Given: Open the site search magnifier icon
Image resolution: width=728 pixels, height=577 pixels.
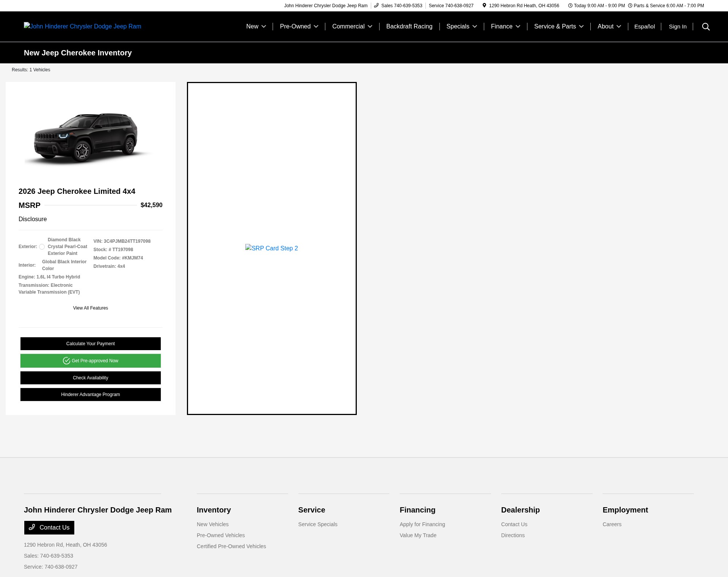Looking at the screenshot, I should click(706, 27).
